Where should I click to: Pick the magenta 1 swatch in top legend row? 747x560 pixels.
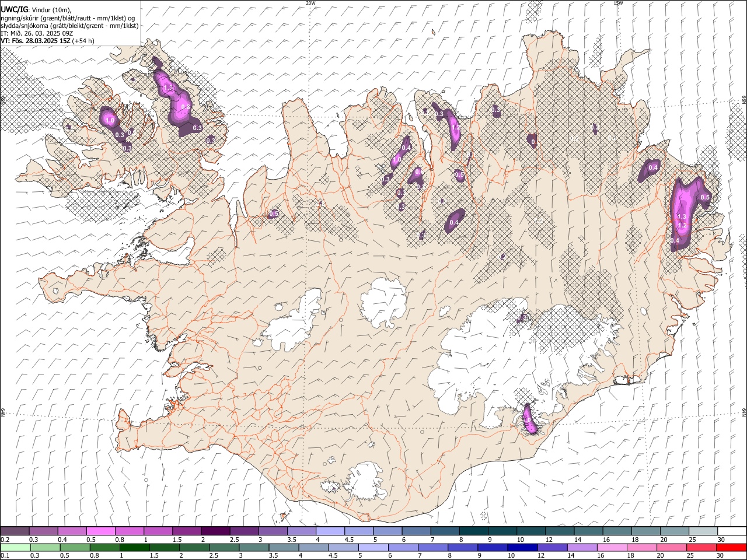coord(158,531)
